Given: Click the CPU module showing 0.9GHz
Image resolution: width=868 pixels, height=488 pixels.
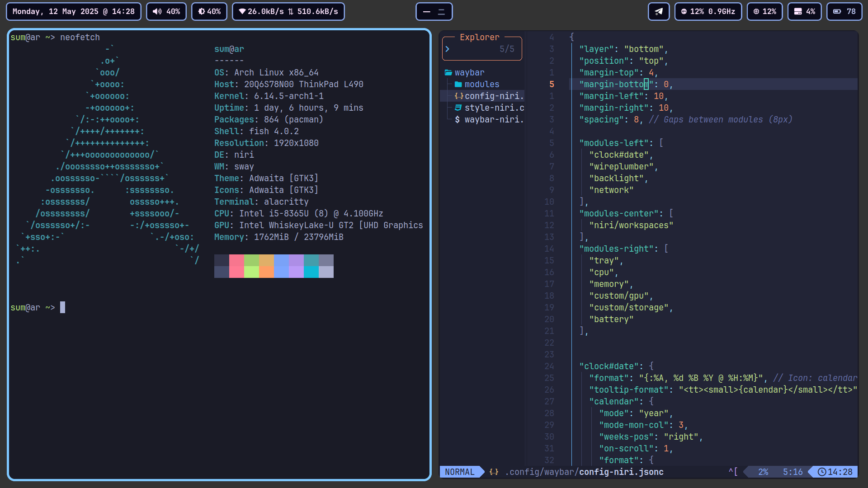Looking at the screenshot, I should tap(708, 11).
